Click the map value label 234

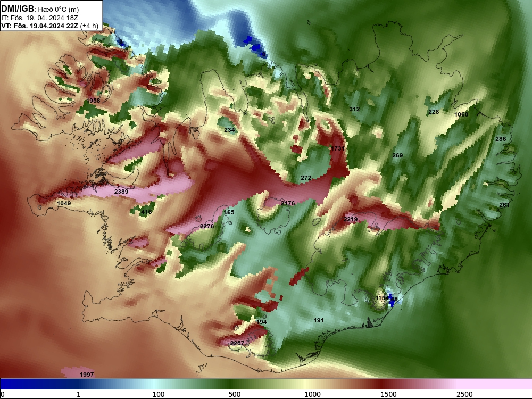coord(229,130)
